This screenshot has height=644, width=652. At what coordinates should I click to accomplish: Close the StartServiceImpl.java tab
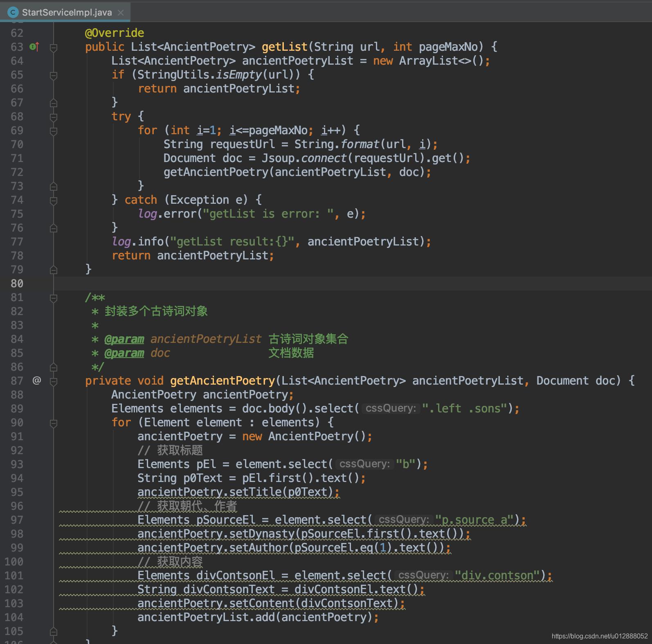click(121, 13)
